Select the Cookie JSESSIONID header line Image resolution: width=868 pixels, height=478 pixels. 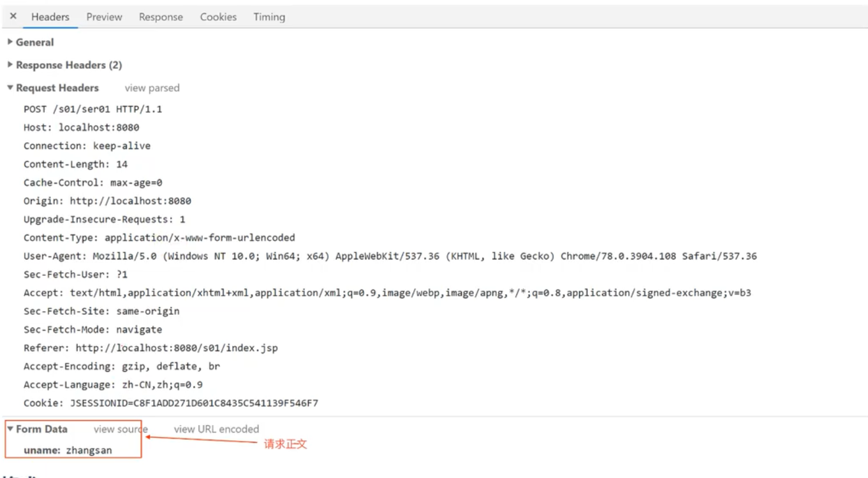pyautogui.click(x=171, y=403)
